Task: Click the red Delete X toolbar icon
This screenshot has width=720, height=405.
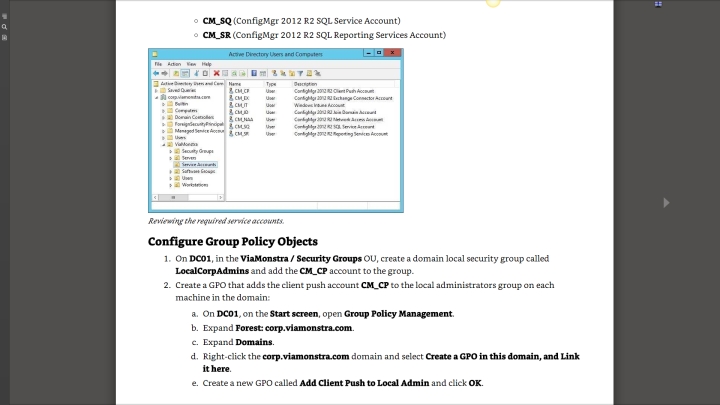Action: [216, 73]
